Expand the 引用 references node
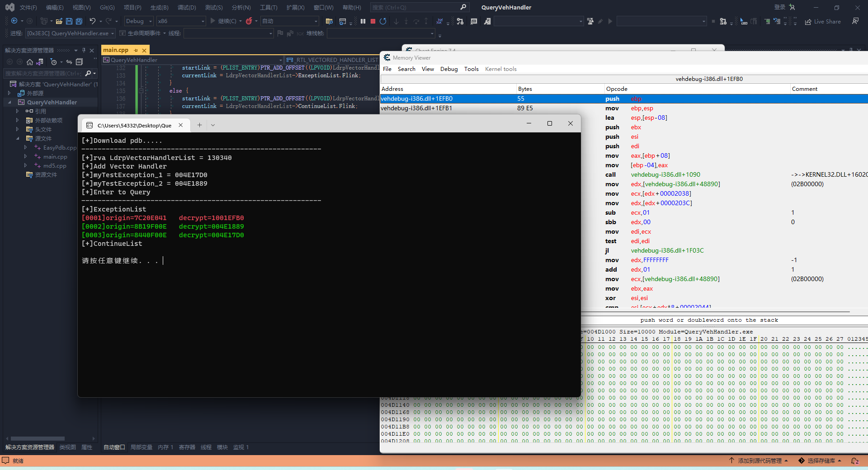Screen dimensions: 868x470 point(17,111)
